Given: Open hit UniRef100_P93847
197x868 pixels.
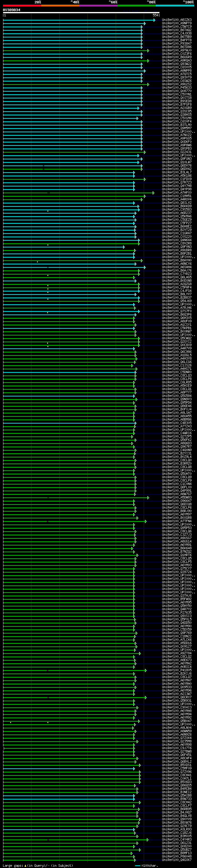Looking at the screenshot, I should (x=177, y=43).
